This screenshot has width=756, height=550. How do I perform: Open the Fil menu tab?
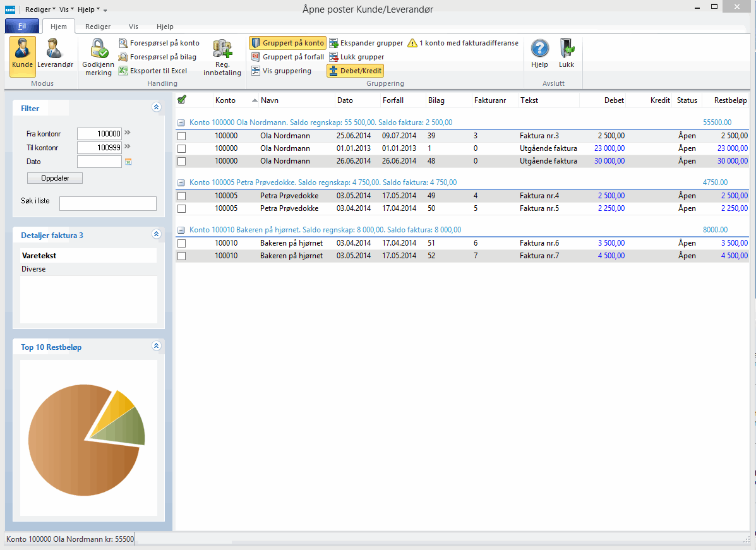(21, 27)
